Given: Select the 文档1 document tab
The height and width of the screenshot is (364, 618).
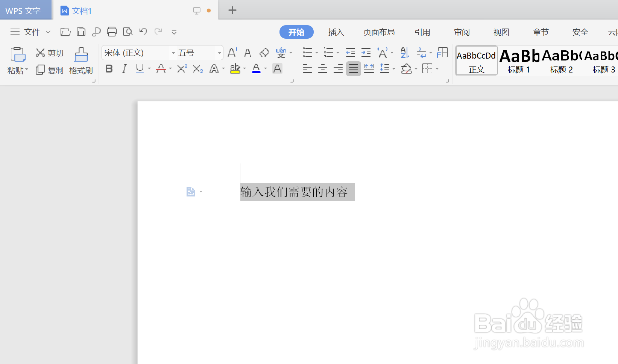Looking at the screenshot, I should 82,11.
